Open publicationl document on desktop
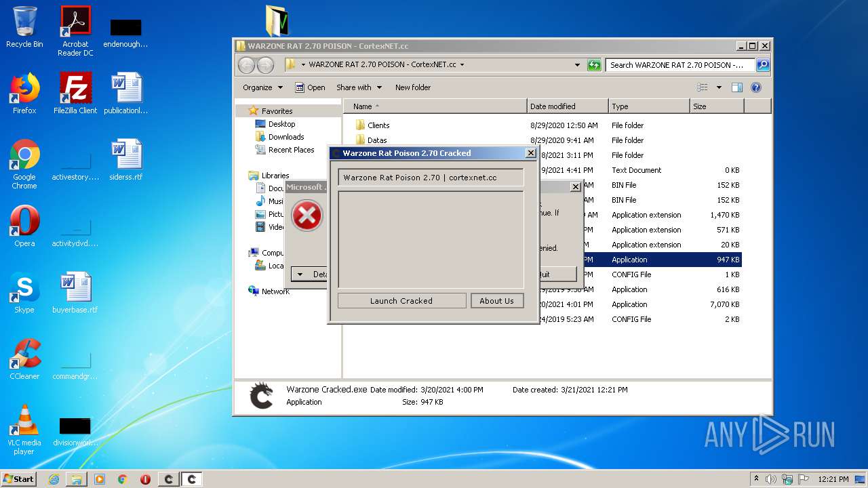The width and height of the screenshot is (868, 488). (126, 93)
